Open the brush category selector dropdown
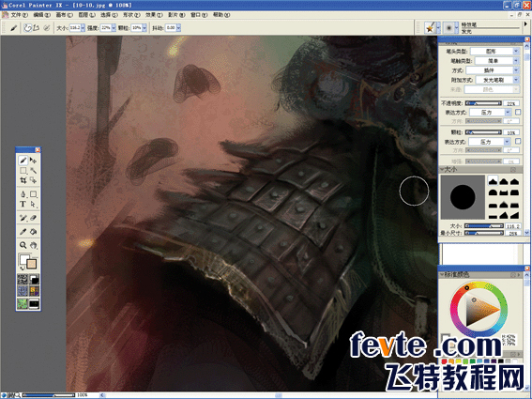The height and width of the screenshot is (399, 532). 438,28
